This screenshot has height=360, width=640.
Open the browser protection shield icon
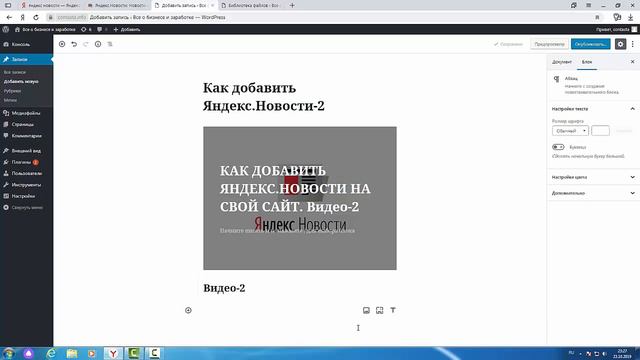[617, 18]
